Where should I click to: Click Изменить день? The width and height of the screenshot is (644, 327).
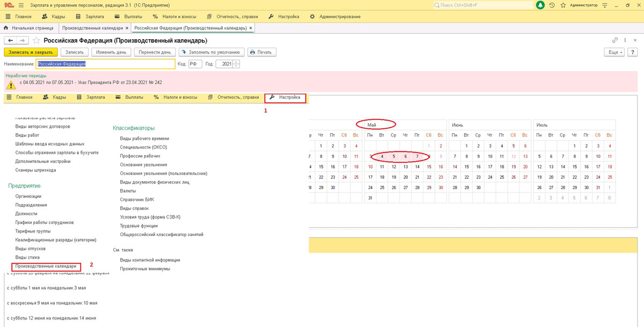111,52
